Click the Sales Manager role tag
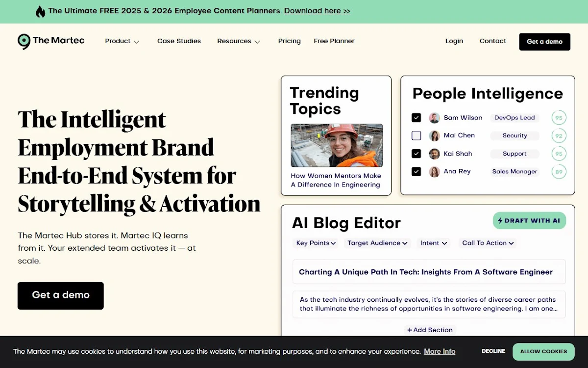Image resolution: width=588 pixels, height=368 pixels. pos(514,172)
